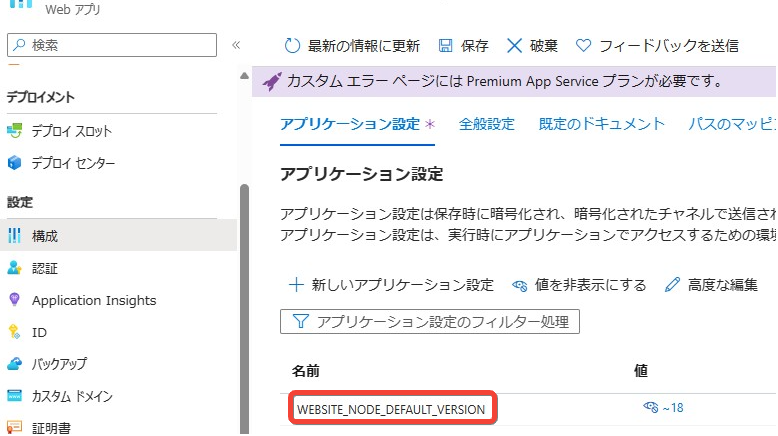
Task: Open Application Insights from sidebar
Action: (x=93, y=300)
